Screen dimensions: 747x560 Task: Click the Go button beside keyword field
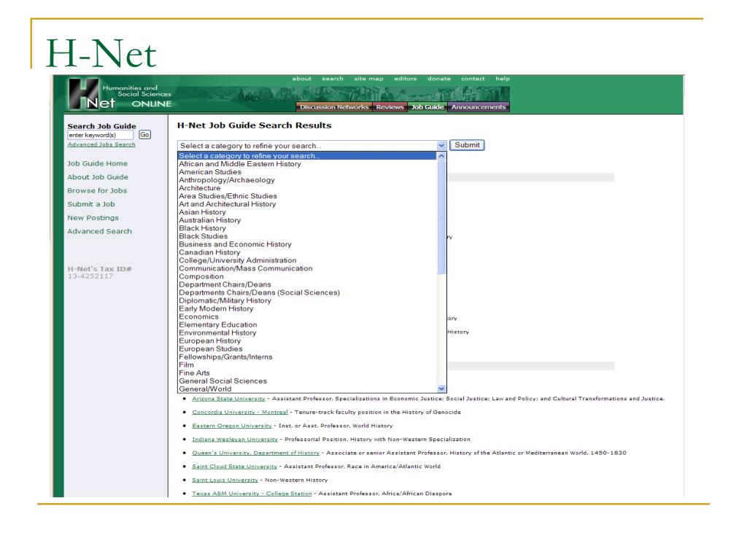pos(145,135)
